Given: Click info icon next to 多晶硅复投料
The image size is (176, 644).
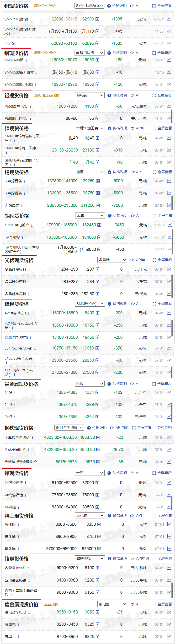Looking at the screenshot, I should (x=29, y=269).
